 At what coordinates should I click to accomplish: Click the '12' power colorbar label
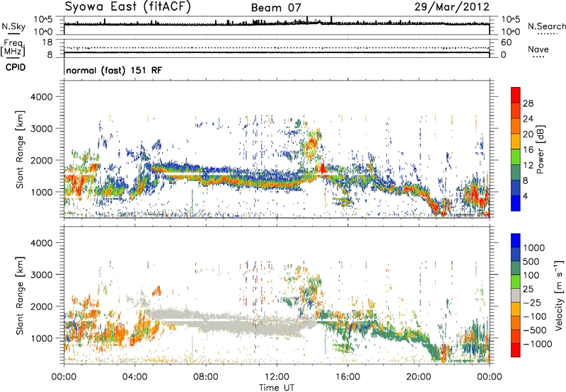click(x=528, y=166)
